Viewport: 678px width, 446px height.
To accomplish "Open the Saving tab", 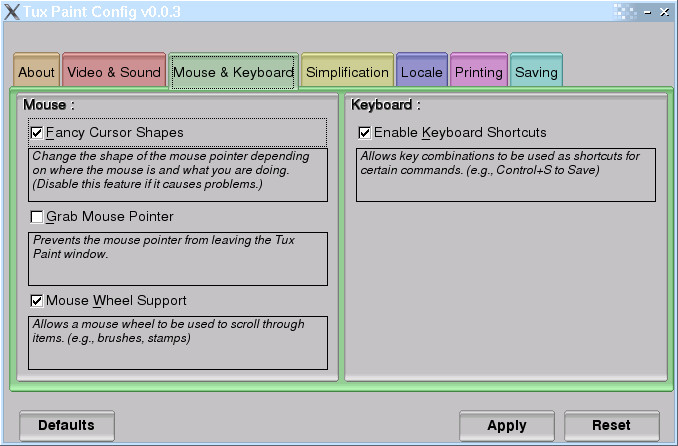I will click(536, 71).
